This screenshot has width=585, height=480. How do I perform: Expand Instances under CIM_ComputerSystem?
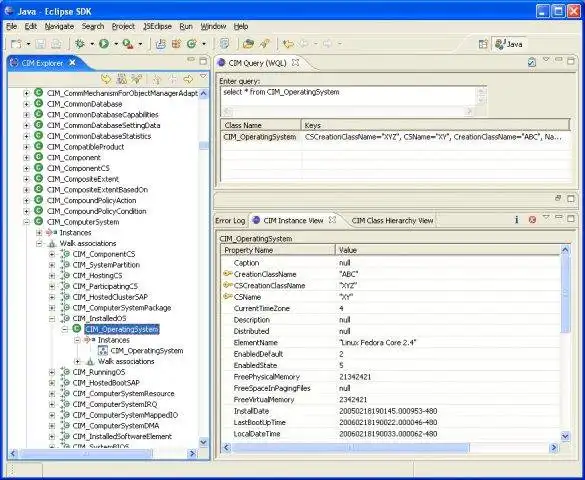point(39,233)
